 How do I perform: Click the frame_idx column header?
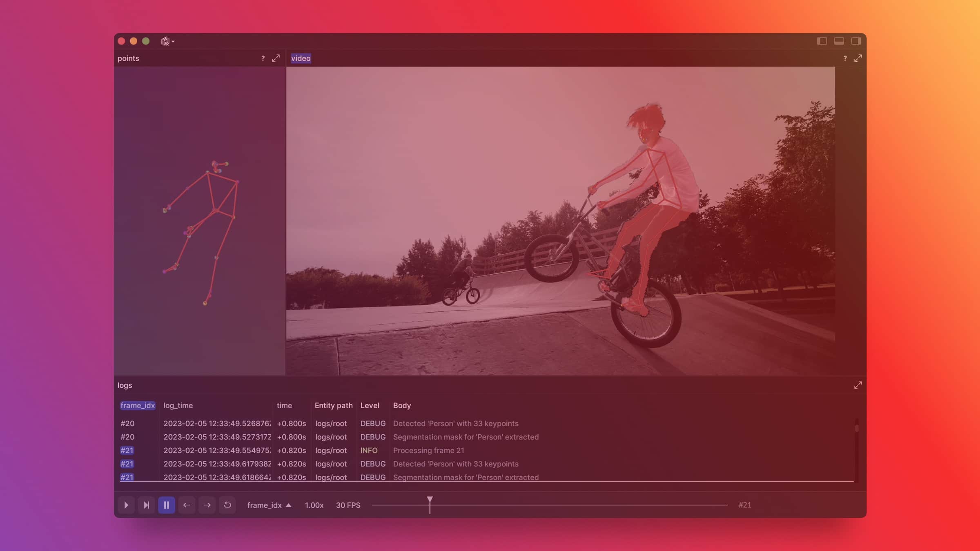tap(138, 405)
